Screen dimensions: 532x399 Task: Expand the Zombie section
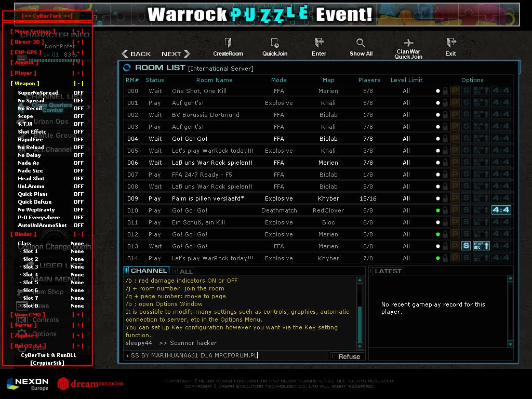[78, 335]
